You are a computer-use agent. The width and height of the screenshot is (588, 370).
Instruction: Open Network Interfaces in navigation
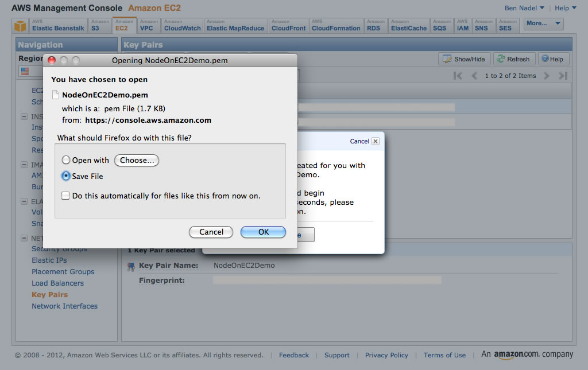click(64, 306)
